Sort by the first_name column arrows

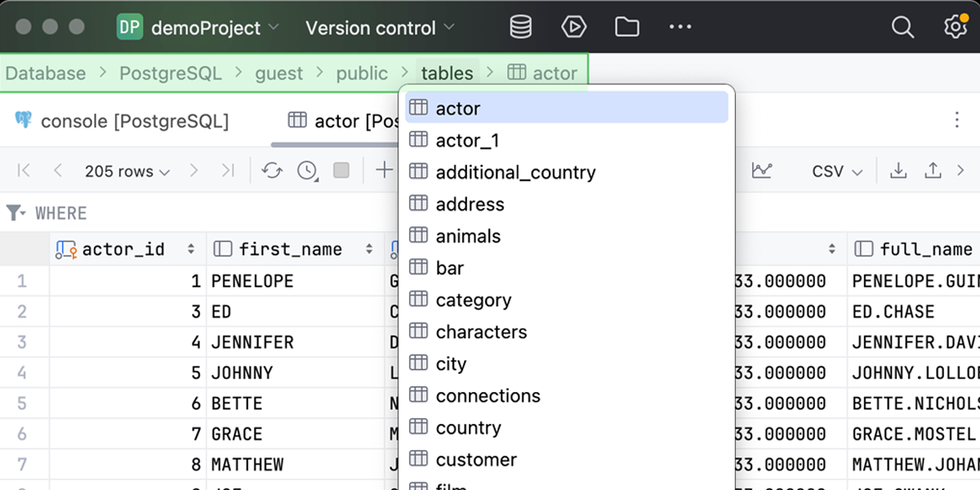[x=369, y=249]
